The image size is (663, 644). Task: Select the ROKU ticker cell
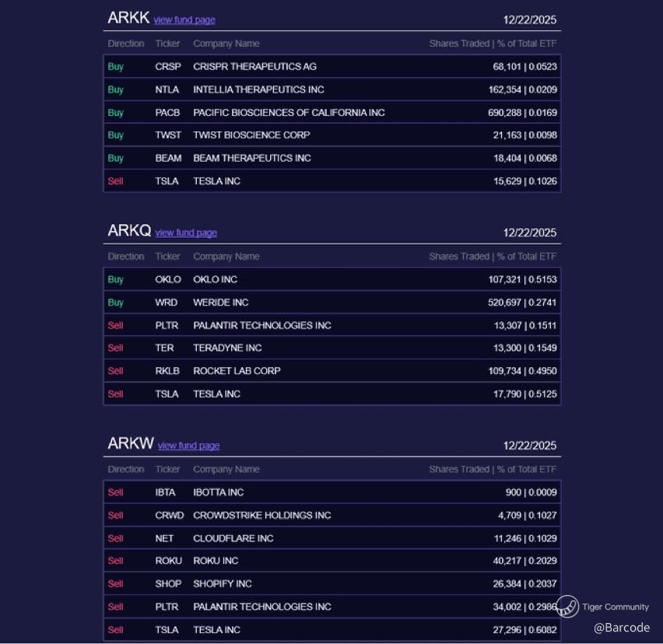(168, 562)
